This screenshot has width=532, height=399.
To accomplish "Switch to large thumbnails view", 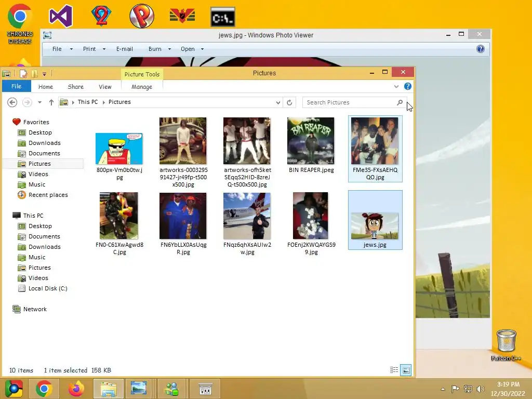I will point(406,370).
